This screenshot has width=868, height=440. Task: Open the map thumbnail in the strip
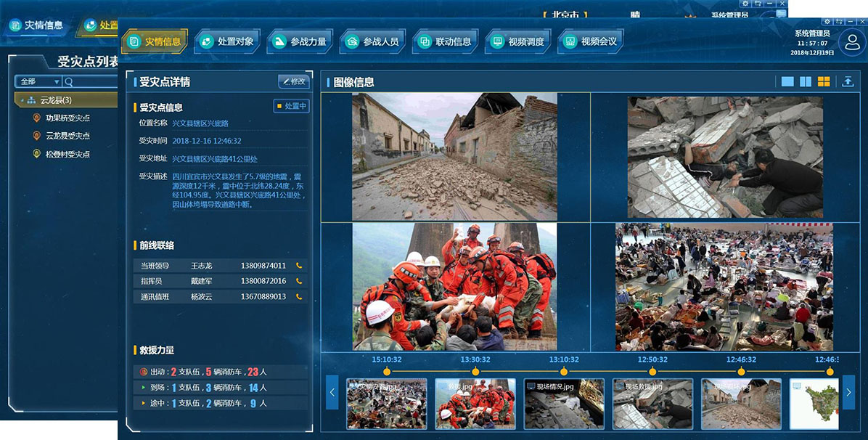(814, 404)
